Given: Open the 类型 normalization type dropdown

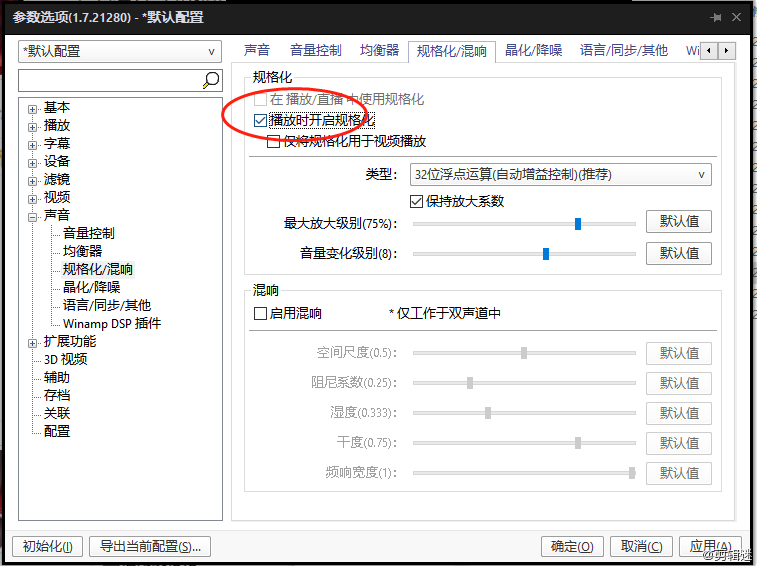Looking at the screenshot, I should pyautogui.click(x=561, y=174).
